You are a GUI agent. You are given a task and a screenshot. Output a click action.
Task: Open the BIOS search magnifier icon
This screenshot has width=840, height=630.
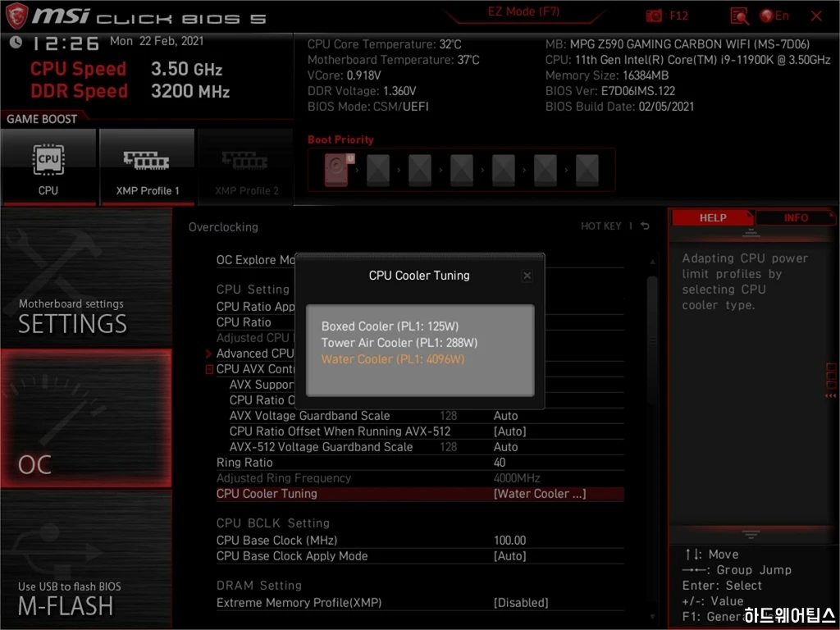739,16
